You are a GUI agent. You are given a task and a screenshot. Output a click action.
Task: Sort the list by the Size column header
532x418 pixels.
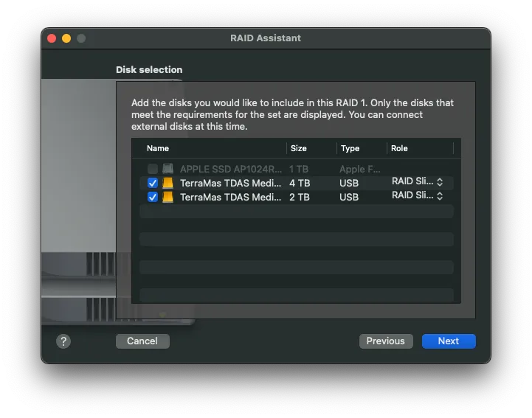click(298, 148)
